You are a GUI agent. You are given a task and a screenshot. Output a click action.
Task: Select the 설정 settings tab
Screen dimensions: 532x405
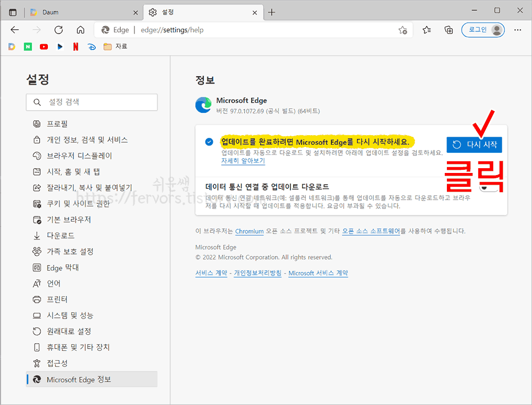pyautogui.click(x=203, y=12)
